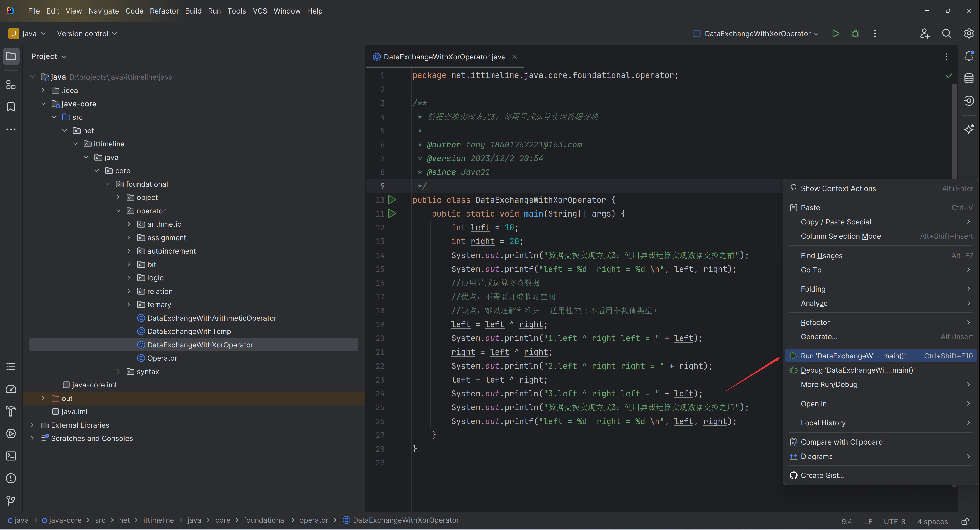This screenshot has width=980, height=530.
Task: Choose Show Context Actions
Action: [881, 188]
